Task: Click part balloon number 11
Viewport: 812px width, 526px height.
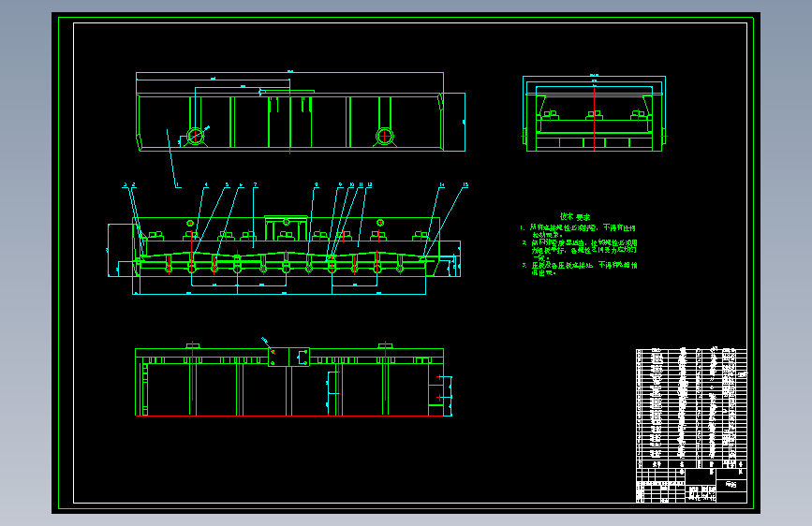Action: [361, 184]
